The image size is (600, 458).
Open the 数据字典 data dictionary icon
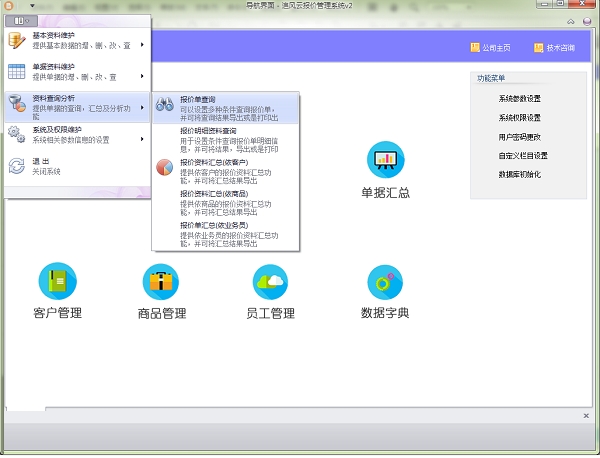(x=385, y=283)
